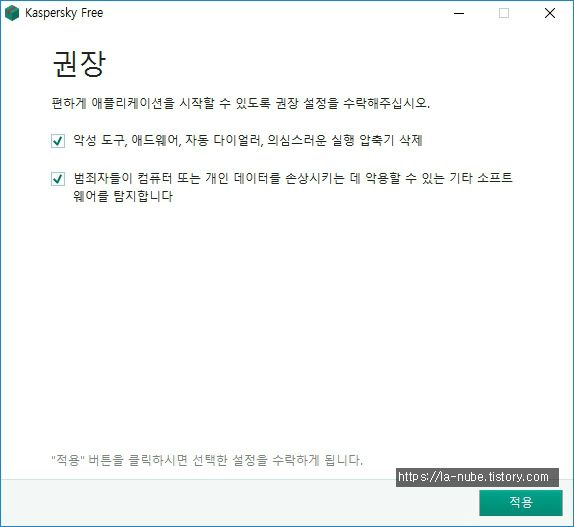The image size is (574, 527).
Task: Click the text 편하게 애플리케이션을 시작할 수 있도록
Action: pos(161,103)
